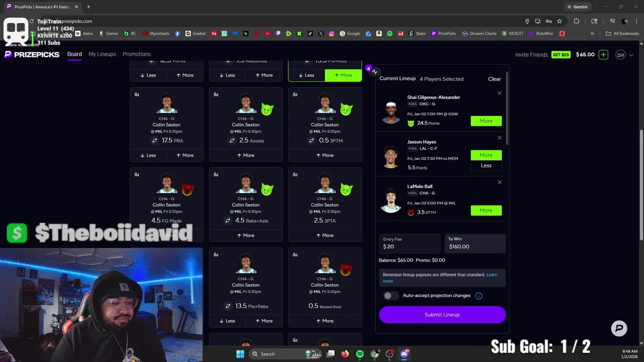Click green goblin icon on Collin Sexton Assists card

[x=267, y=109]
